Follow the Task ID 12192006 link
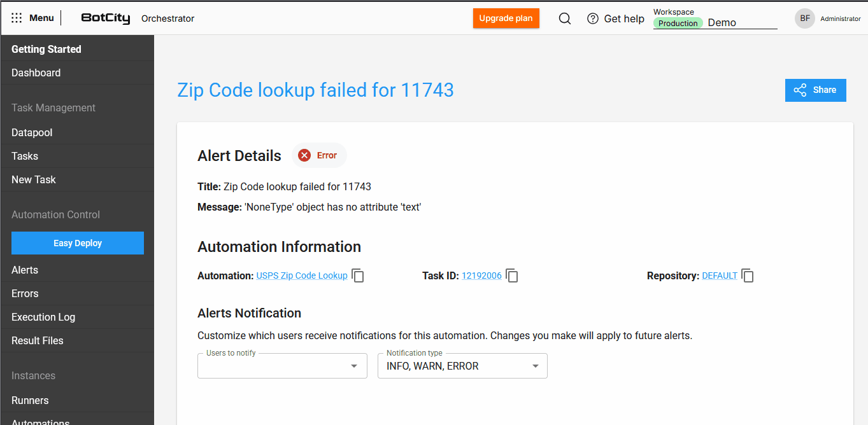Image resolution: width=868 pixels, height=425 pixels. (x=481, y=275)
